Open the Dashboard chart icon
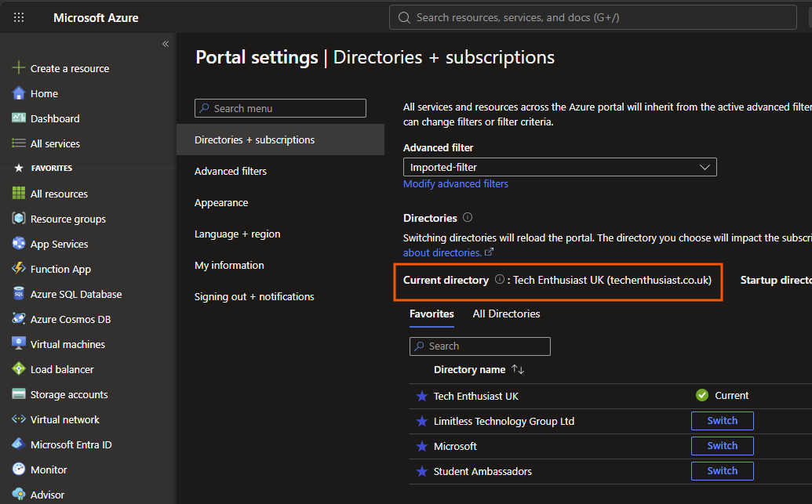 (19, 118)
